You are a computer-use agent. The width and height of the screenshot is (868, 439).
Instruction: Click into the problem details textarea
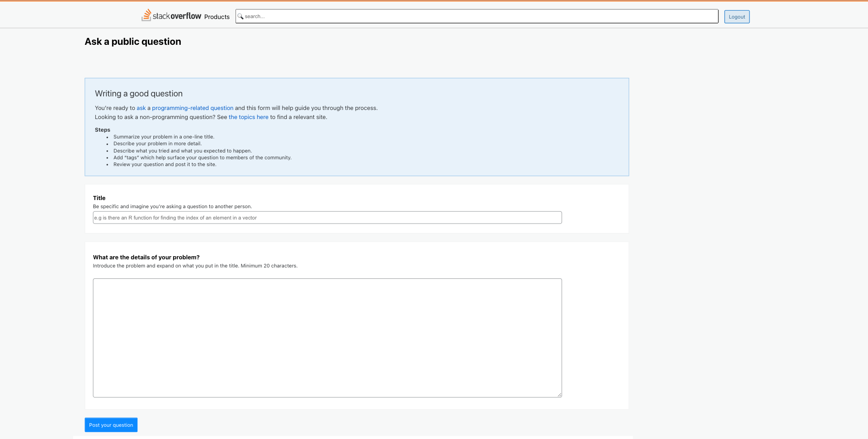click(x=327, y=338)
